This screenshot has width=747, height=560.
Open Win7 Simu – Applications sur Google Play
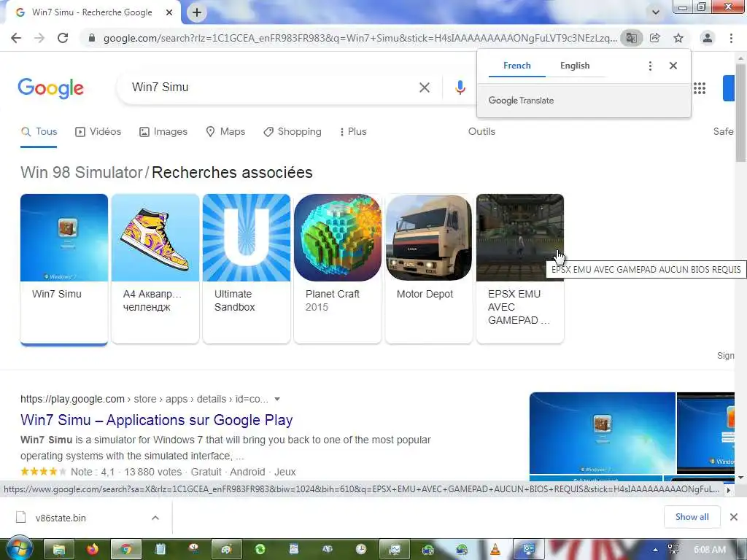pos(157,421)
